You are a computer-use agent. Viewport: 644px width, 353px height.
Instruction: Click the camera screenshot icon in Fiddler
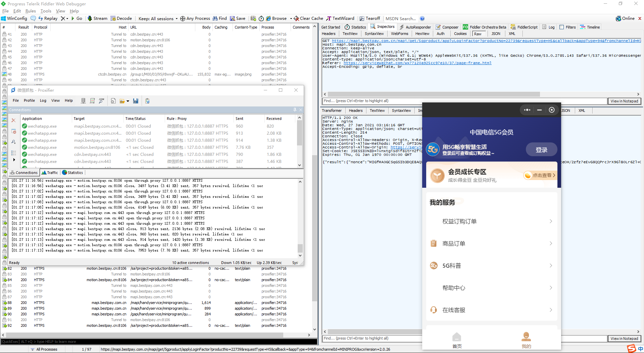[x=253, y=18]
